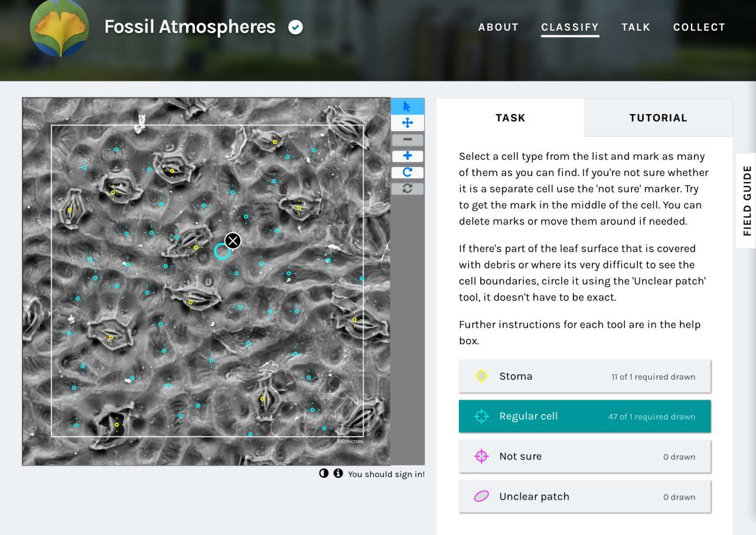Choose the Not sure marker tool
Screen dimensions: 756x535
click(585, 456)
